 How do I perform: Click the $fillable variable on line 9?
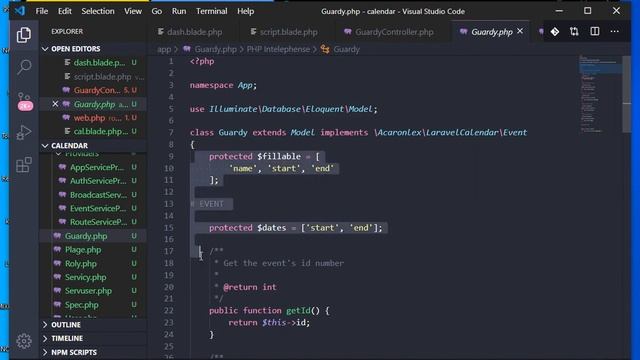tap(279, 156)
